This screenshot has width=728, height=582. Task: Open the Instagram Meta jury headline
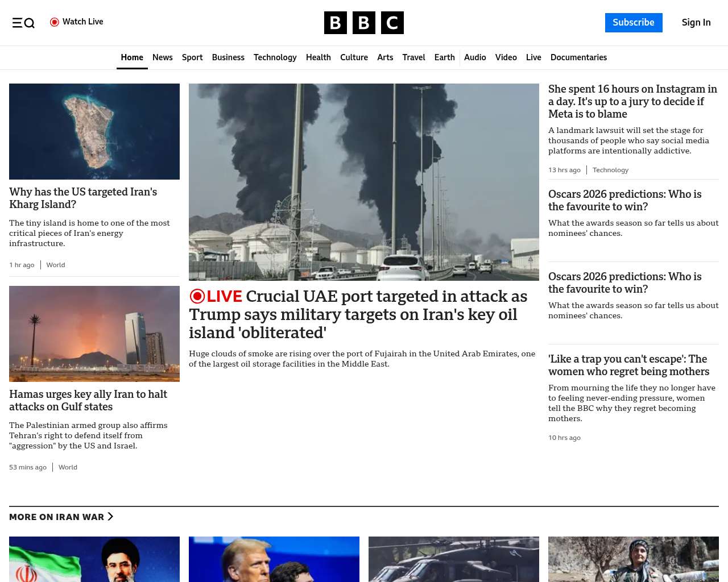[x=632, y=101]
